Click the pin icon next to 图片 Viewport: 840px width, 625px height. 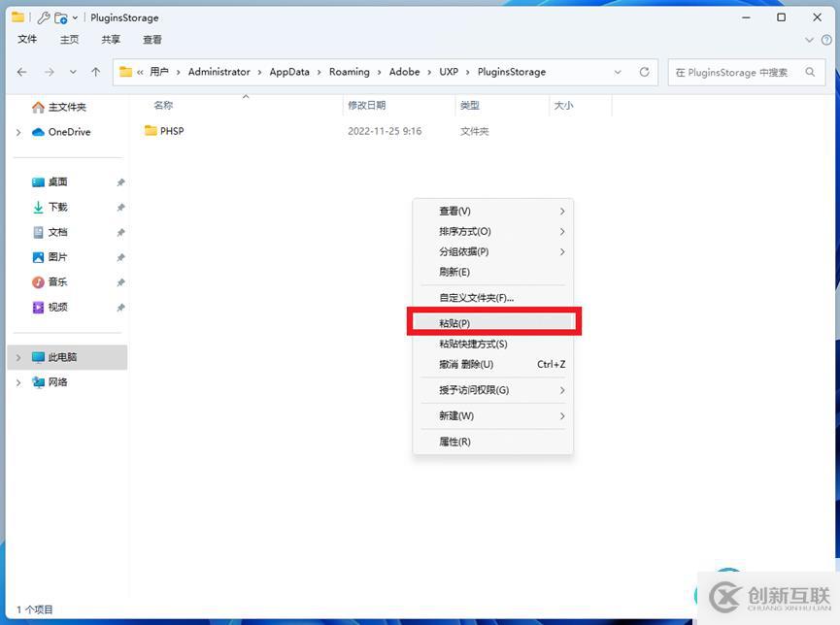(120, 257)
